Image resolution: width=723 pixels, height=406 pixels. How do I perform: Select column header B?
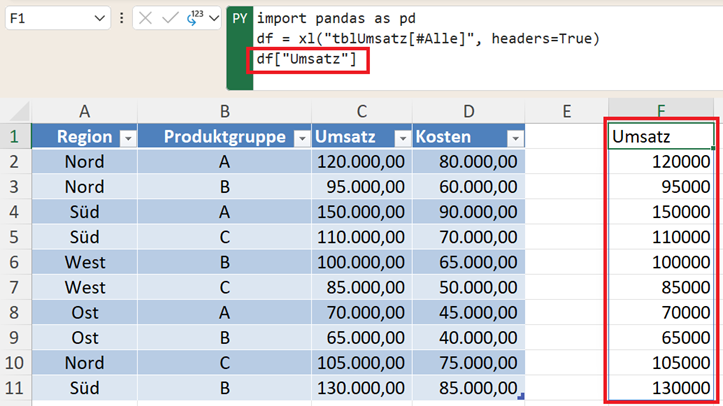click(224, 110)
